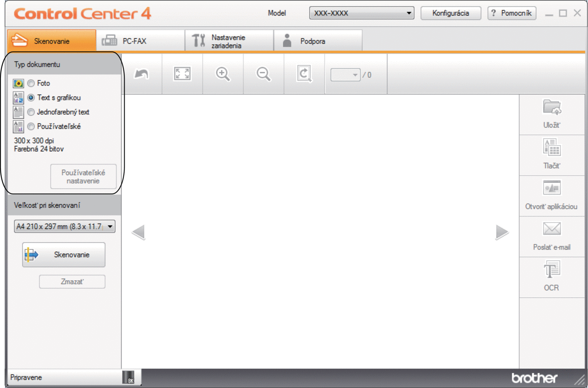Click the Konfigurácia button
This screenshot has height=388, width=588.
coord(451,13)
